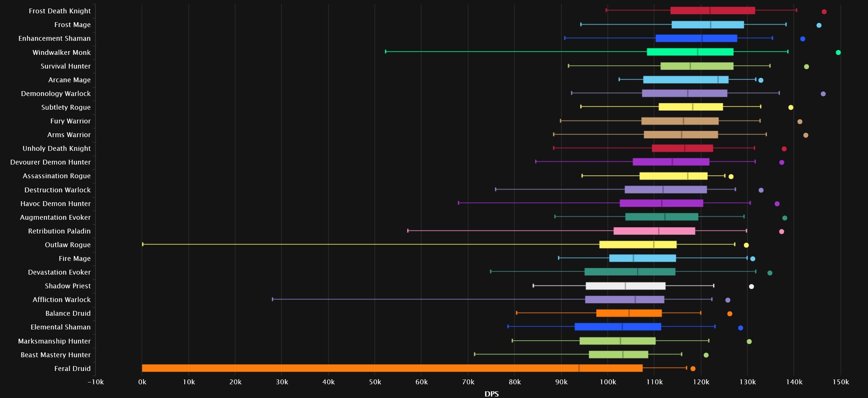Select the Devastation Evoker label
The height and width of the screenshot is (398, 868).
pyautogui.click(x=59, y=272)
